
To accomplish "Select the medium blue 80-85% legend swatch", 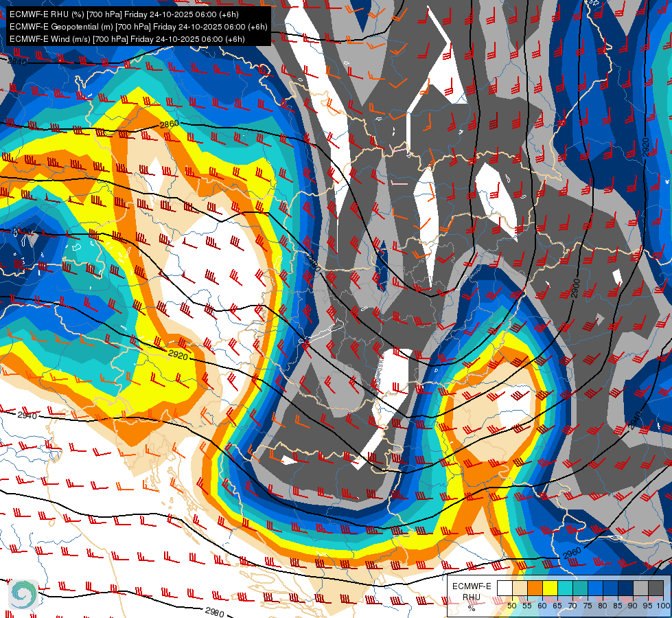I will (x=610, y=588).
